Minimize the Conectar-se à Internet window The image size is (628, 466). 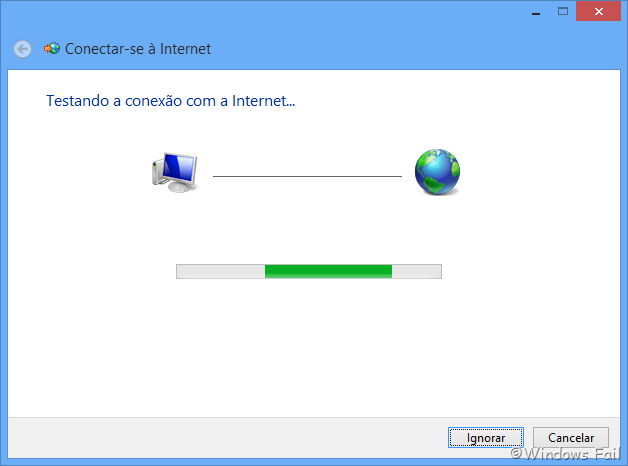536,11
